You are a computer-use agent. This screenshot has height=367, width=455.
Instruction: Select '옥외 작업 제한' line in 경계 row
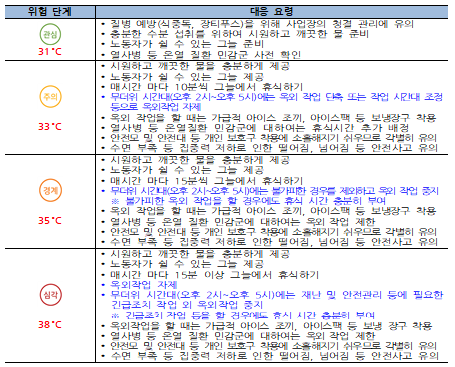coord(243,222)
